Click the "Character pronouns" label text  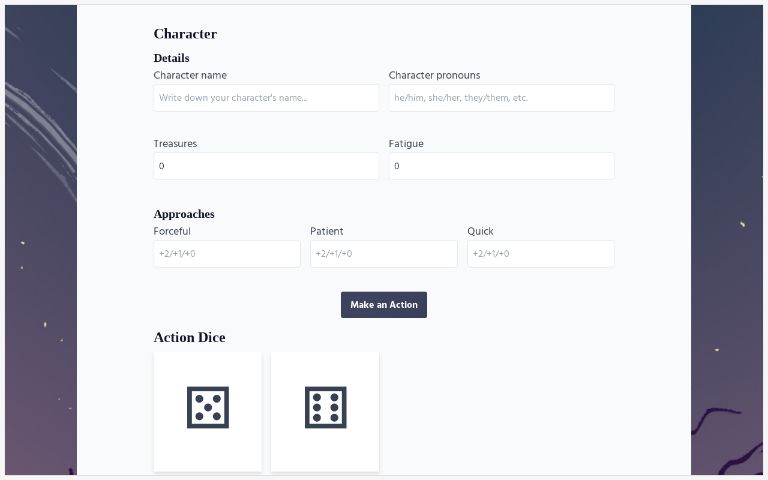[x=434, y=75]
